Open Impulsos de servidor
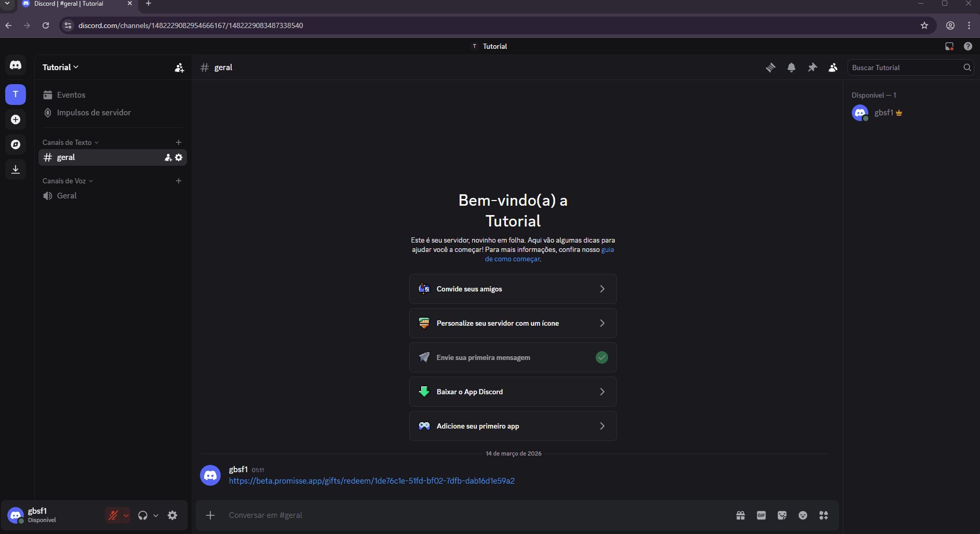 (93, 113)
